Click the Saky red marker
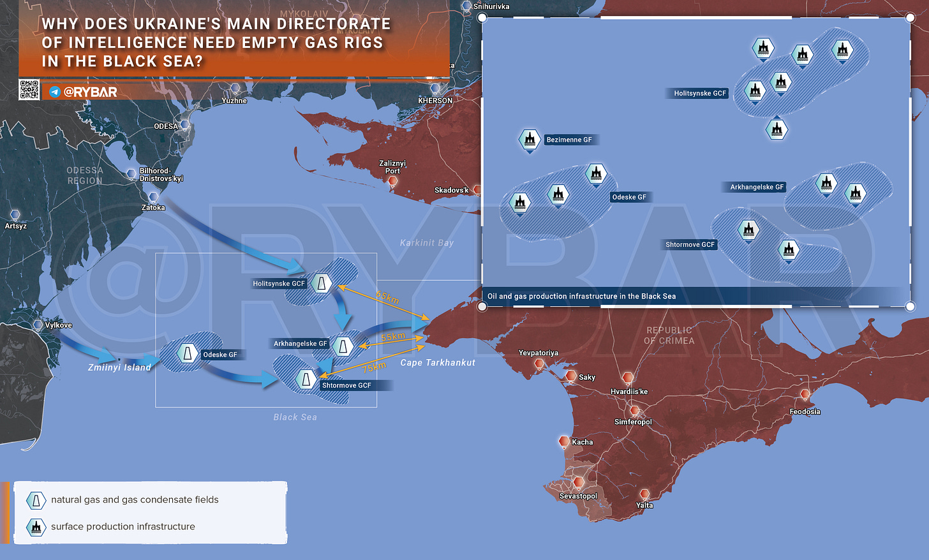 (571, 376)
